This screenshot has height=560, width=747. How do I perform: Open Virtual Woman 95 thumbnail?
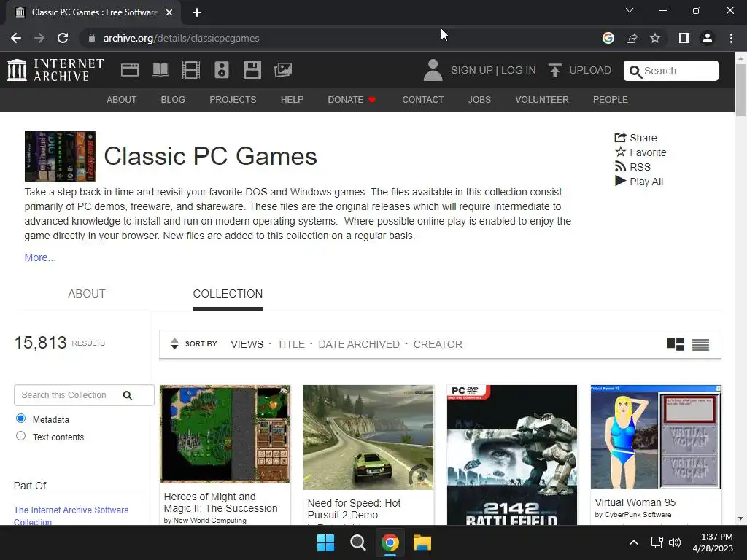(x=656, y=437)
